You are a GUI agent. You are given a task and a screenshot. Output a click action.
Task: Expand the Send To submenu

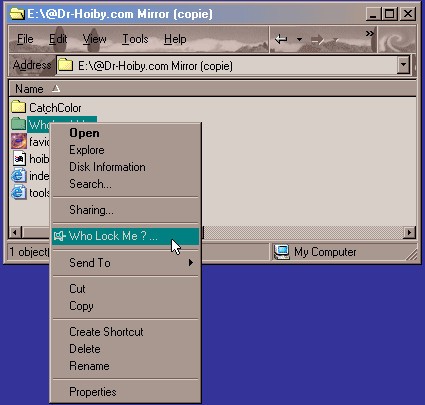(x=125, y=263)
